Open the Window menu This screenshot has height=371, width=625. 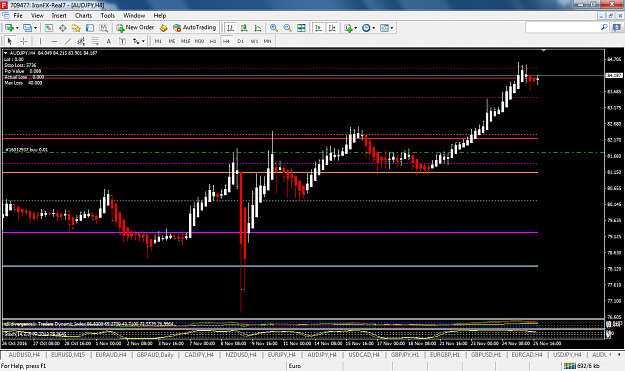(x=134, y=16)
